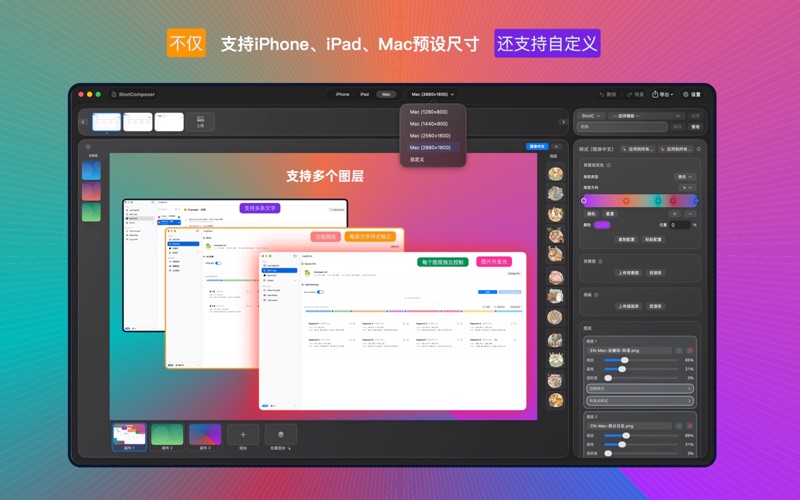The height and width of the screenshot is (500, 800).
Task: Select the first cat sticker in right column
Action: [555, 173]
